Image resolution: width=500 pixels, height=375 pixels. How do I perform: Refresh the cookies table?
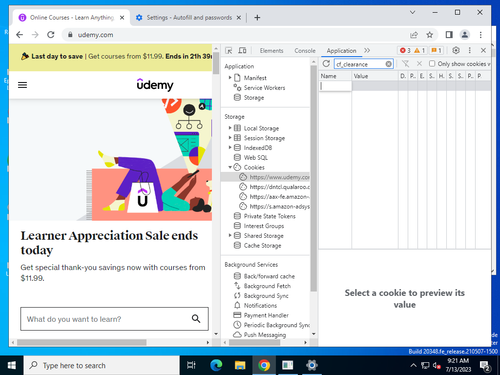click(326, 64)
